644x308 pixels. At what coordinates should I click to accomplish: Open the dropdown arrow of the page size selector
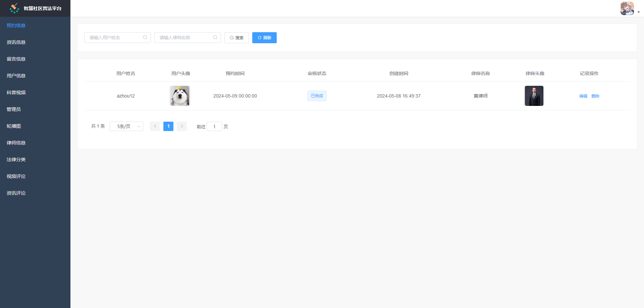[138, 126]
